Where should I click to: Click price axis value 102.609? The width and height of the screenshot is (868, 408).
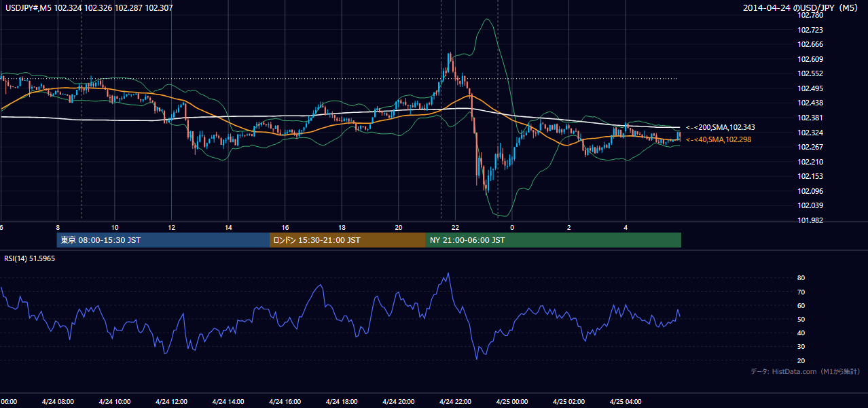coord(810,59)
